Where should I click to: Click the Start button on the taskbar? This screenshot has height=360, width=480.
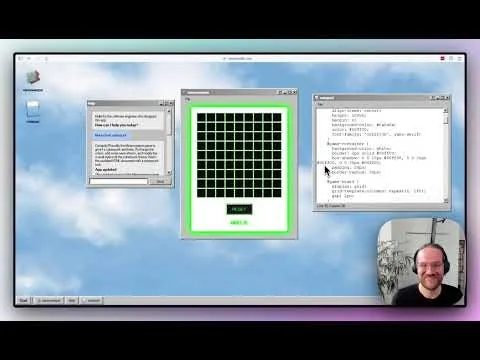click(x=23, y=300)
